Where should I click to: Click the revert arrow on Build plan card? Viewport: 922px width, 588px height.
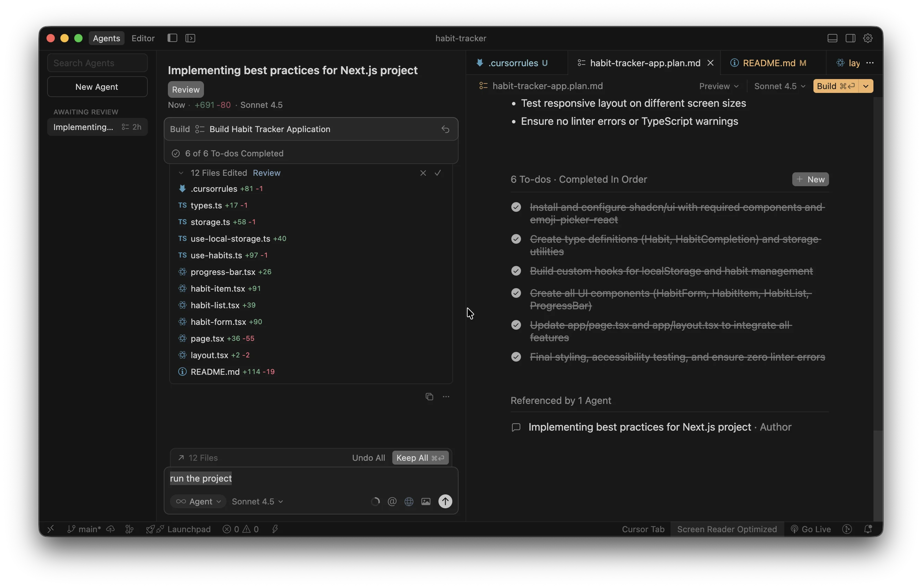445,129
